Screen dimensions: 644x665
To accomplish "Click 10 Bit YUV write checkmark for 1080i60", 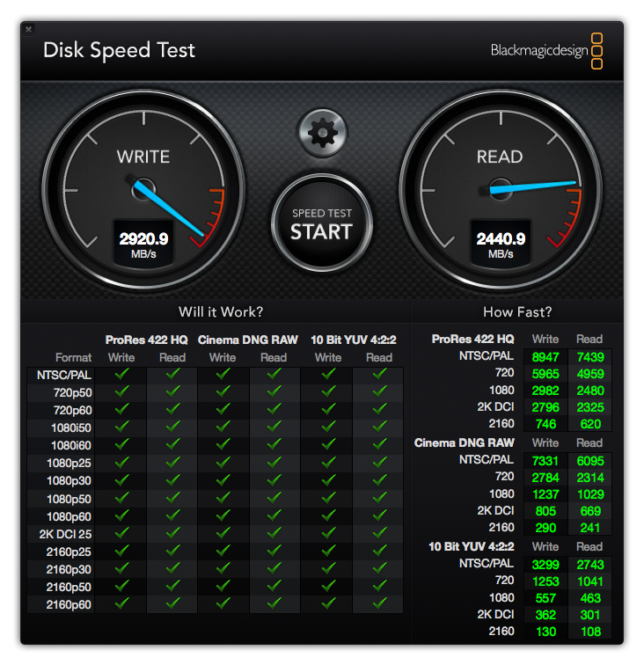I will pos(329,444).
